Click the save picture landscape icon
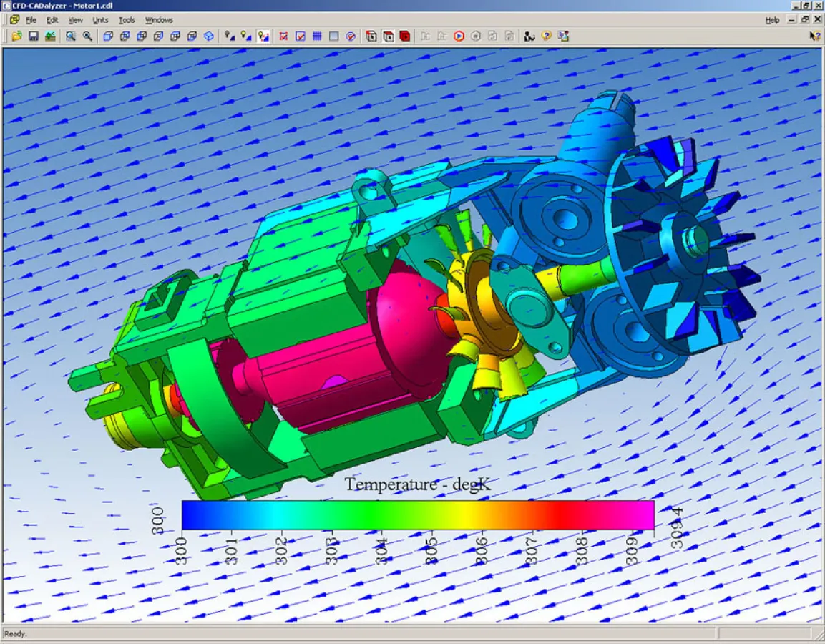Screen dimensions: 825x644 click(49, 36)
